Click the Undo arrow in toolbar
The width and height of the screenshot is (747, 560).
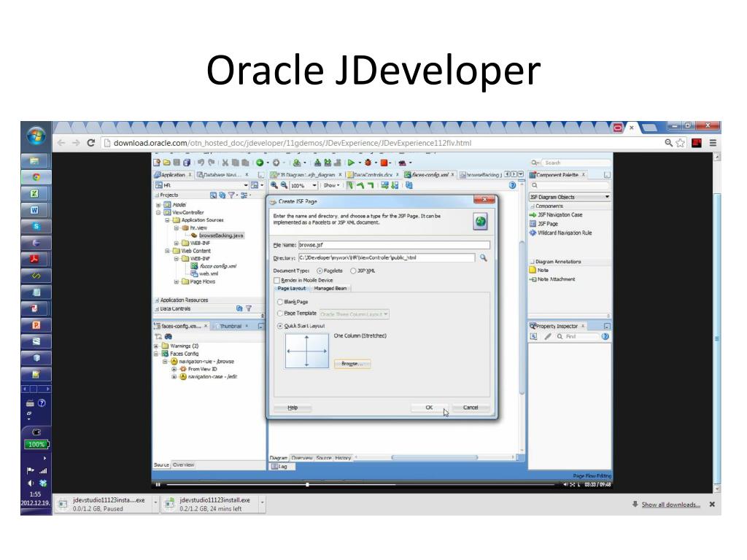[201, 163]
